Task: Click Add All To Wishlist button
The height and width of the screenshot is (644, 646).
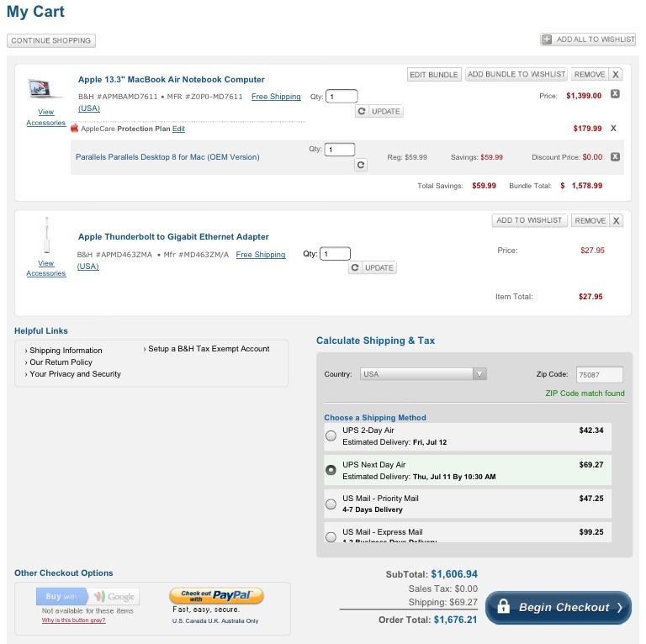Action: point(588,40)
